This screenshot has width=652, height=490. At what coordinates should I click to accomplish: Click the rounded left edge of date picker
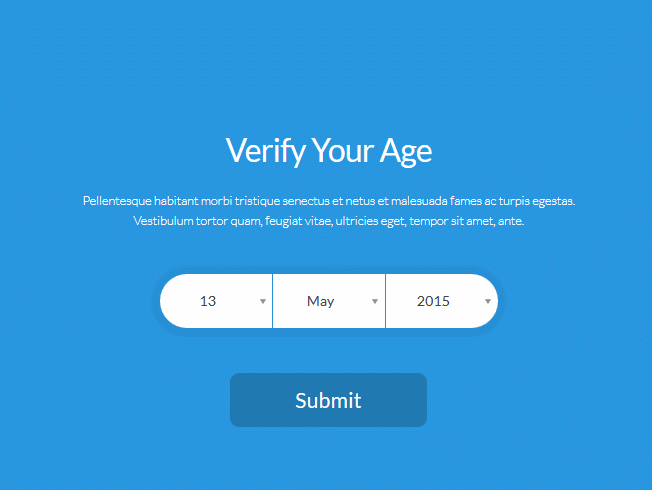tap(168, 301)
